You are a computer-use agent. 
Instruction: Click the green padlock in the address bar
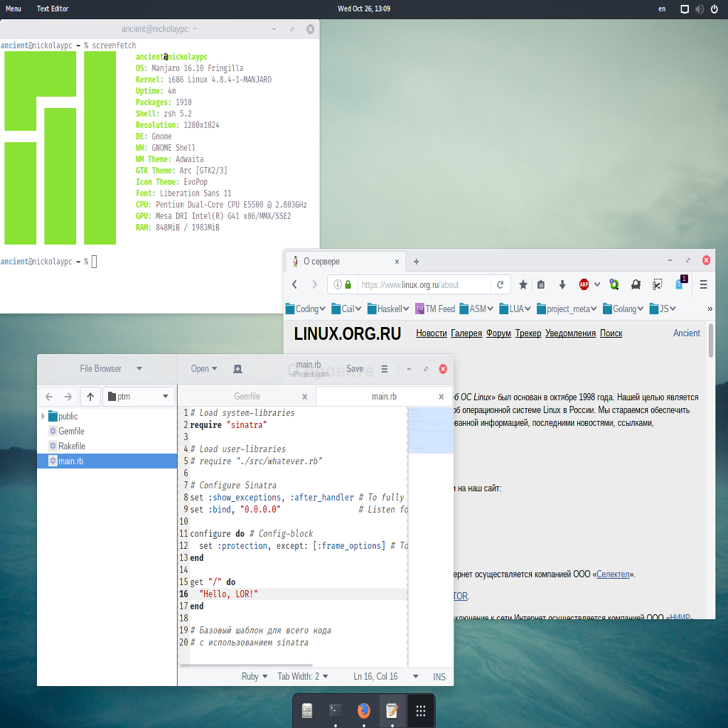click(x=348, y=284)
